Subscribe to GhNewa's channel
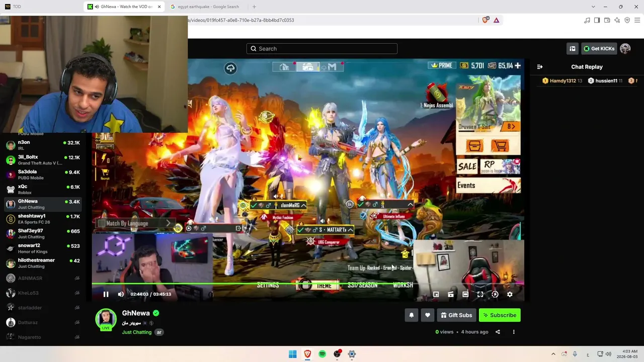 coord(500,315)
